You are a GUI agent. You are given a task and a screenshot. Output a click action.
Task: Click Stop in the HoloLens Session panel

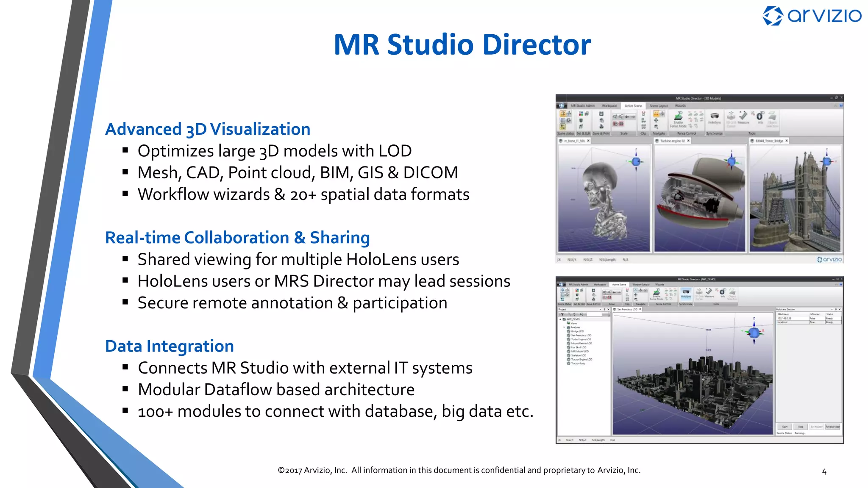click(801, 427)
